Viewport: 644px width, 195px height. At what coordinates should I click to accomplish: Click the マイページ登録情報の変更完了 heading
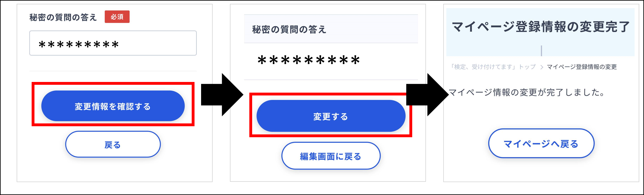point(541,27)
